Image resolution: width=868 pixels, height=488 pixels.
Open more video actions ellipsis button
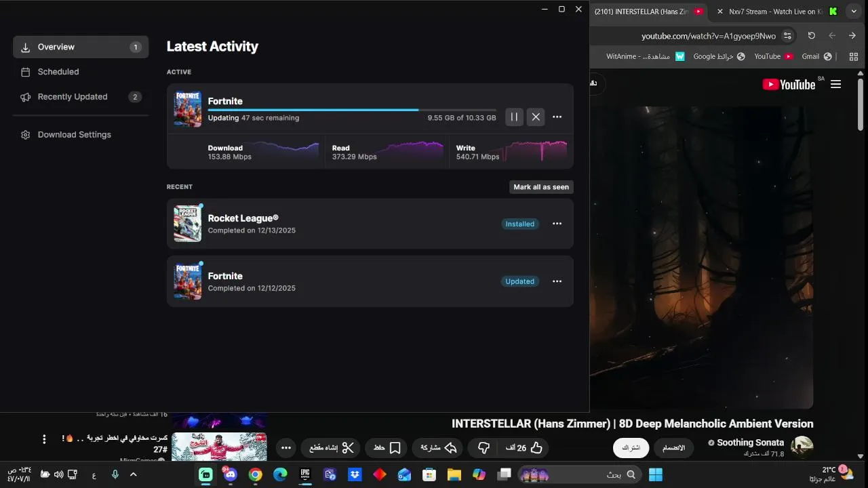click(286, 448)
